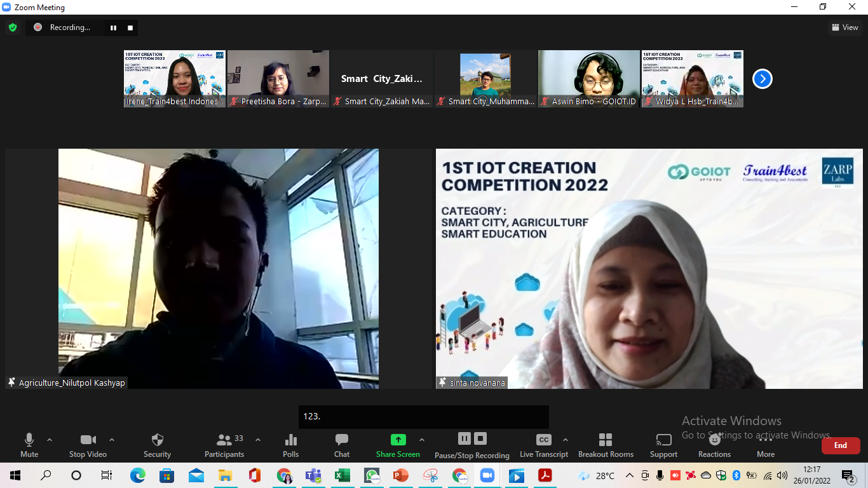
Task: Stop Video camera toggle
Action: 88,445
